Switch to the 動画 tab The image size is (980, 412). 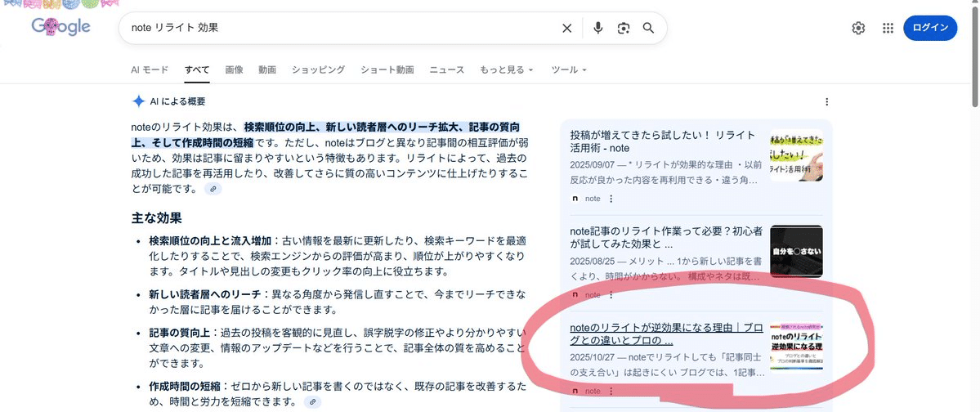click(x=267, y=70)
